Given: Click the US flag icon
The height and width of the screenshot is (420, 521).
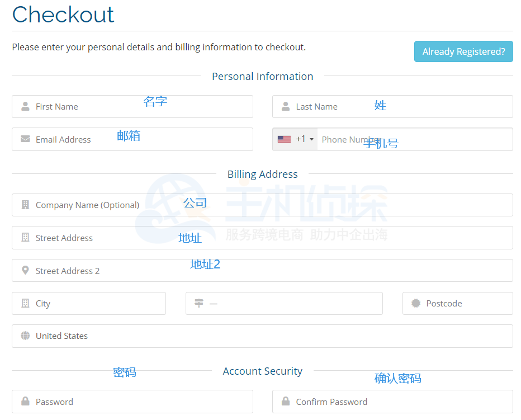Looking at the screenshot, I should (x=284, y=139).
